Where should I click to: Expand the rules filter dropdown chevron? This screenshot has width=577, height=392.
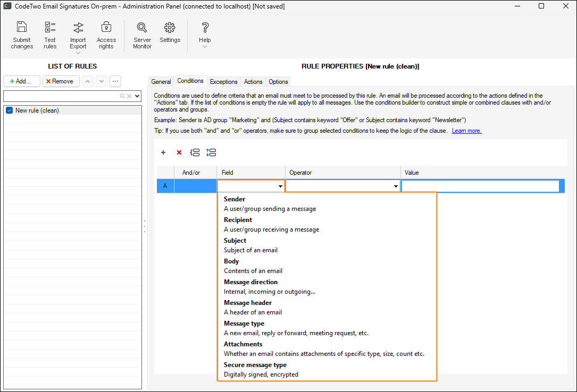(x=136, y=96)
